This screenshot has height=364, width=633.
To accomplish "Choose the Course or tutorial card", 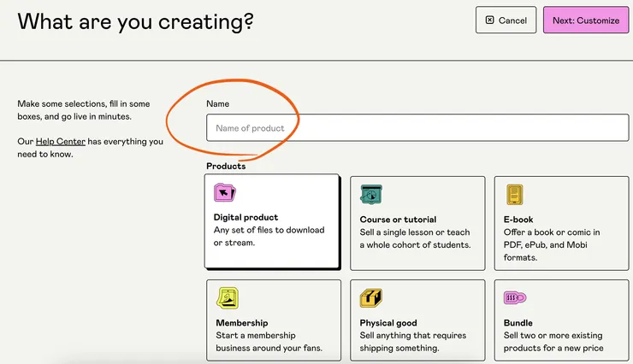I will (x=417, y=223).
